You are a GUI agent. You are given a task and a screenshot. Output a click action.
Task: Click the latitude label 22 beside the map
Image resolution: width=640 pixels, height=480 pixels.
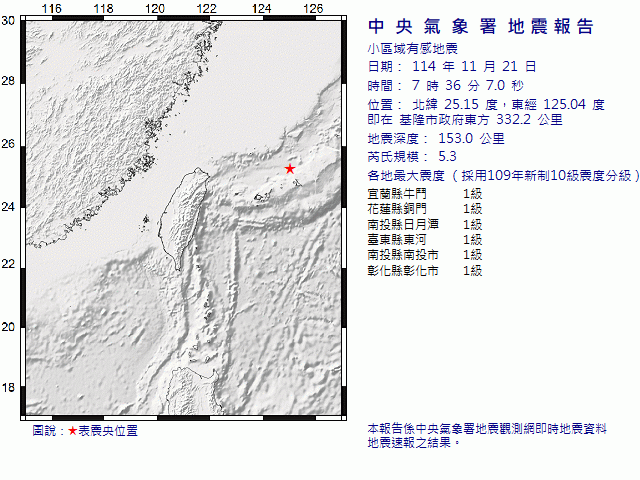[x=8, y=264]
